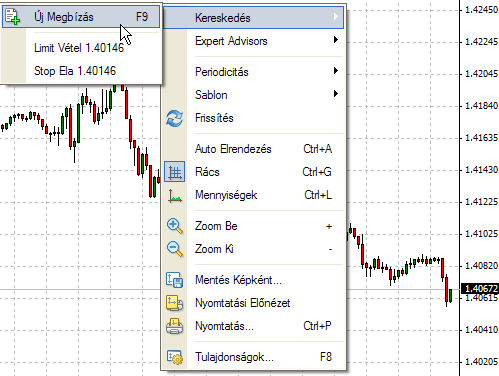Click the Tulajdonságok gear icon

(x=174, y=357)
